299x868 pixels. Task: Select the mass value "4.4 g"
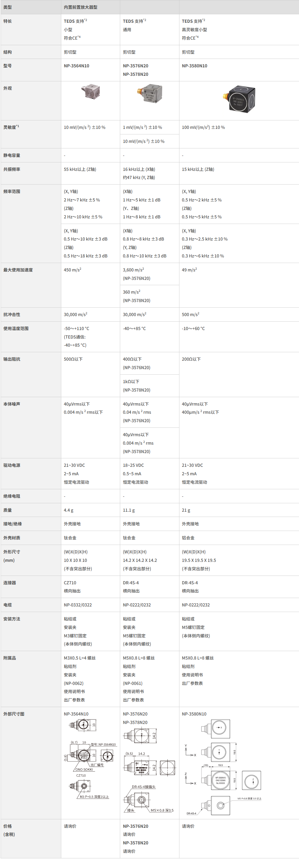click(69, 510)
